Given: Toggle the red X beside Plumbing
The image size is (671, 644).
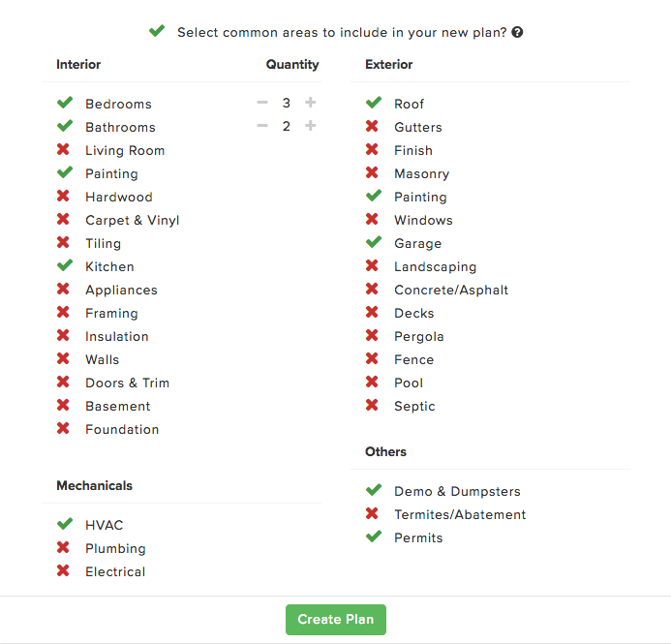Looking at the screenshot, I should tap(63, 547).
